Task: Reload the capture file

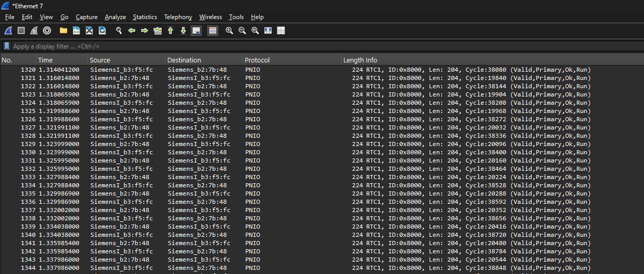Action: point(102,30)
